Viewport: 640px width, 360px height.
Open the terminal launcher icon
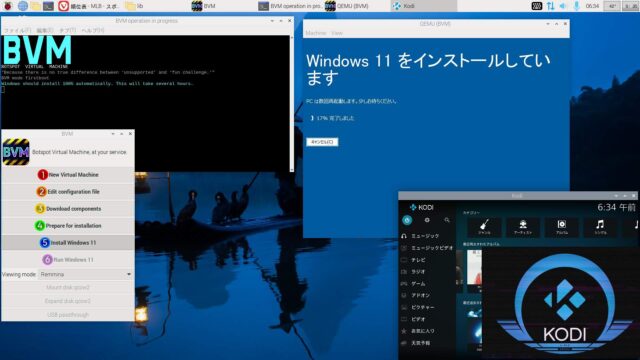tap(49, 6)
